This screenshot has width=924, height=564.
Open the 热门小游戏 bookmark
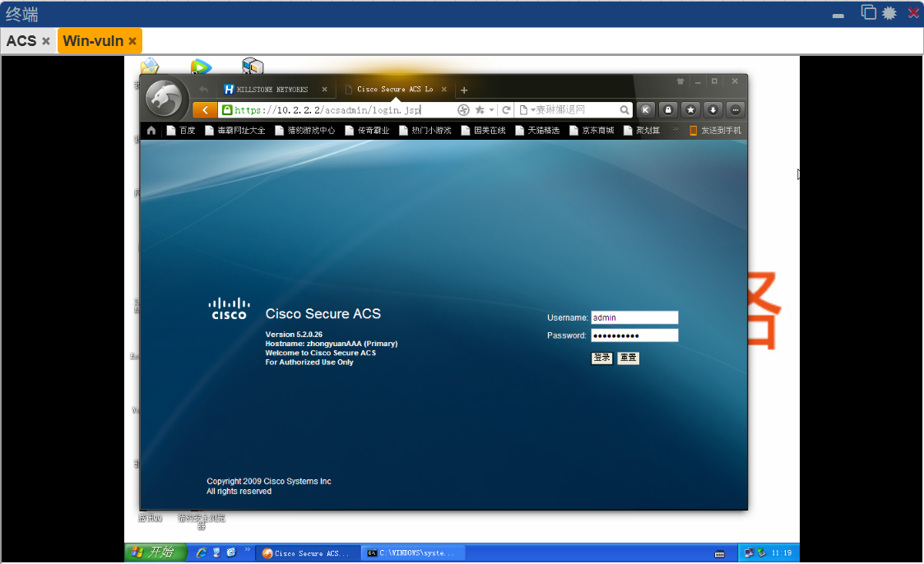[425, 130]
